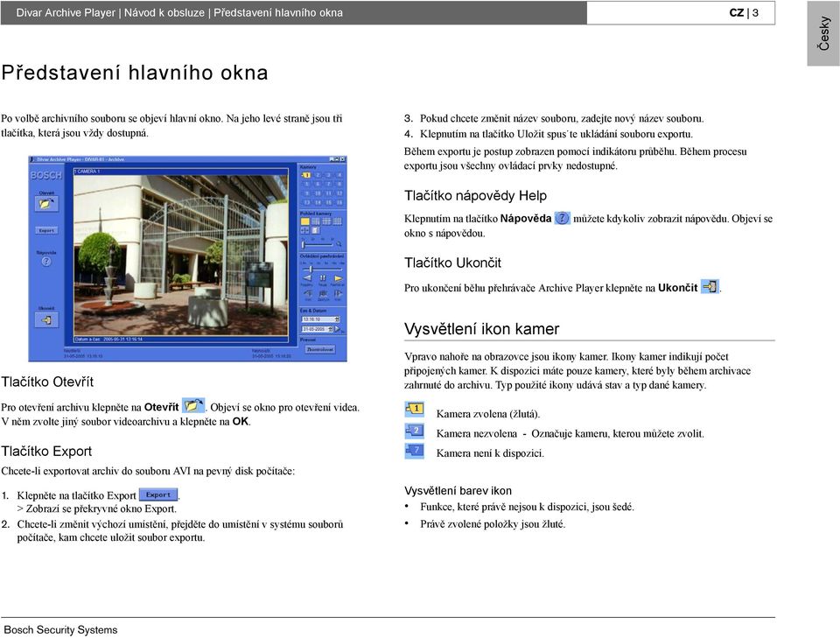
Task: Click the zoom slider handle under Pohled kamery
Action: click(x=303, y=244)
